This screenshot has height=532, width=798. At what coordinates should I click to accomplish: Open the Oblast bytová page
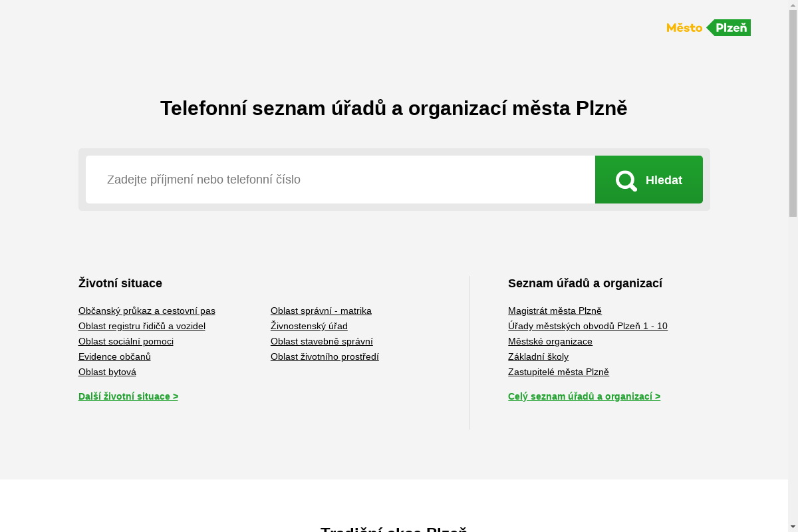(x=107, y=372)
